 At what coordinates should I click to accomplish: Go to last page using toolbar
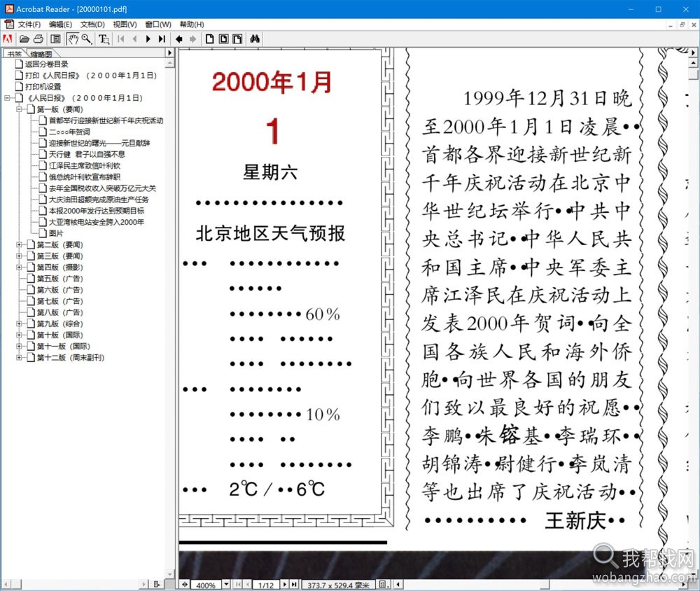(x=162, y=39)
